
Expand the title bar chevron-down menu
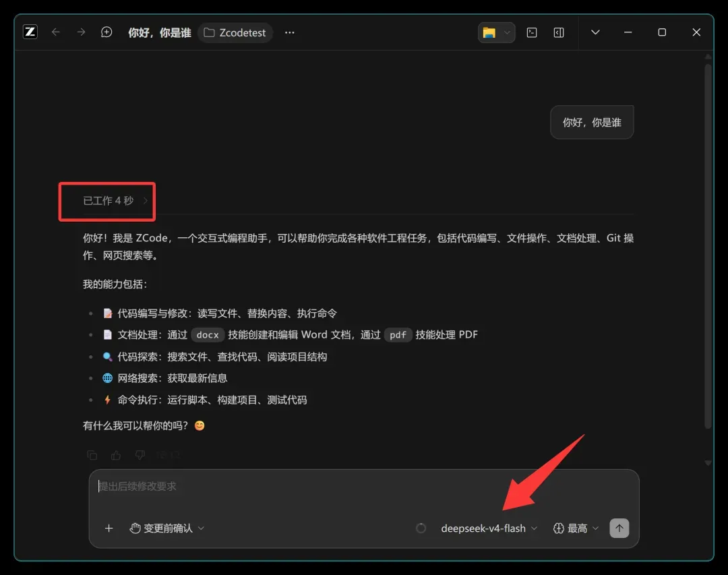(595, 32)
